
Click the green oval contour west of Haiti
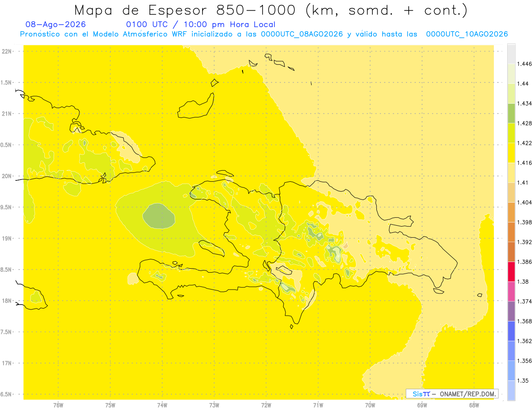coord(159,216)
